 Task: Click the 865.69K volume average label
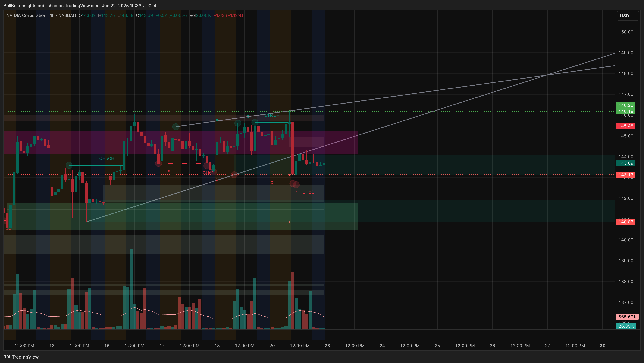pos(627,317)
